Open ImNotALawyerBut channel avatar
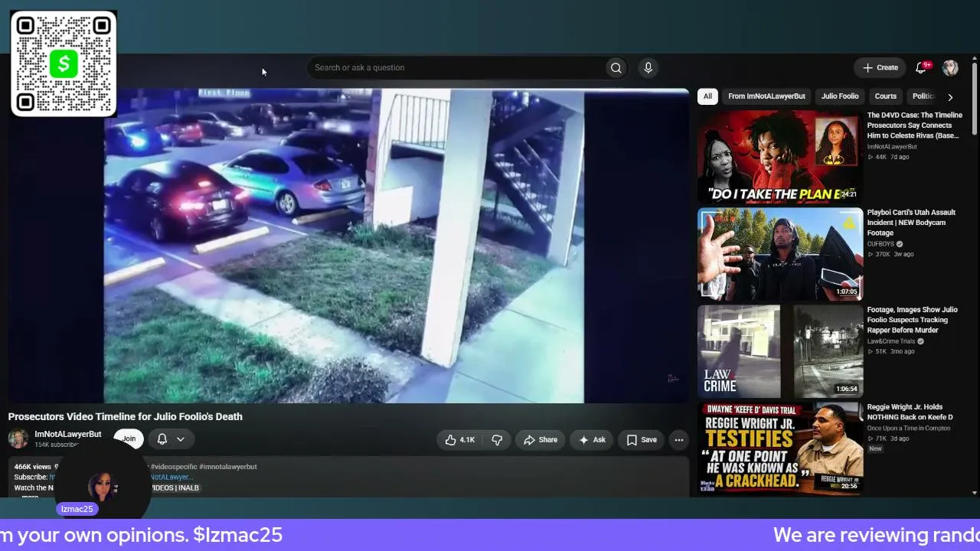 pos(18,439)
